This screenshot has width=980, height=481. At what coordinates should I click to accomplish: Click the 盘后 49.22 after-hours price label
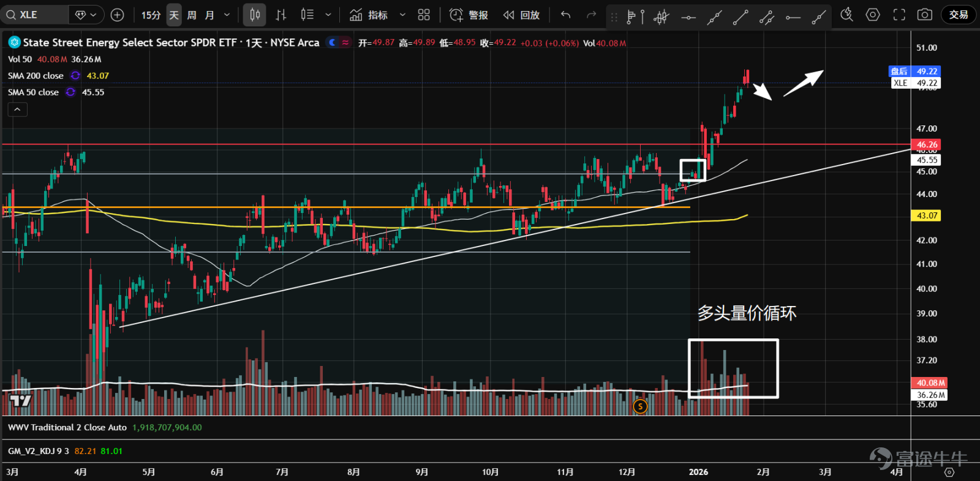tap(914, 72)
